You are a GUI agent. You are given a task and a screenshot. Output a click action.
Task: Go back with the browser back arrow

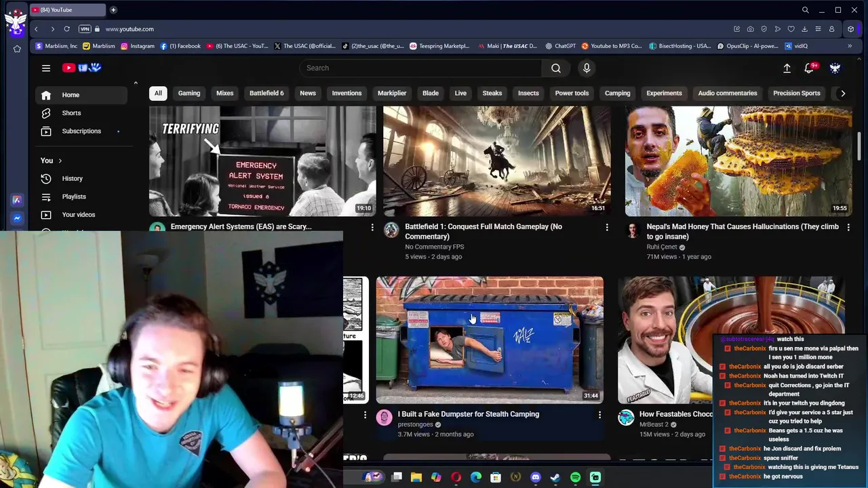coord(36,29)
